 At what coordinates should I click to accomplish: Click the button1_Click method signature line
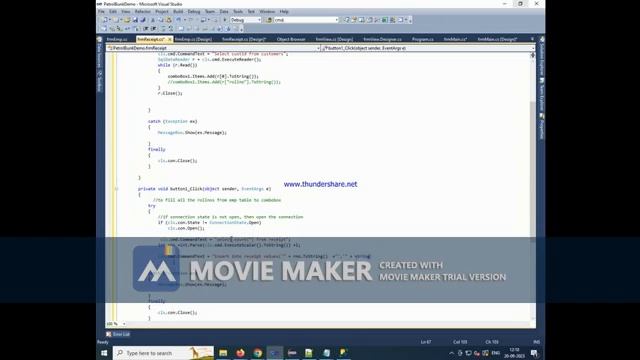tap(204, 189)
